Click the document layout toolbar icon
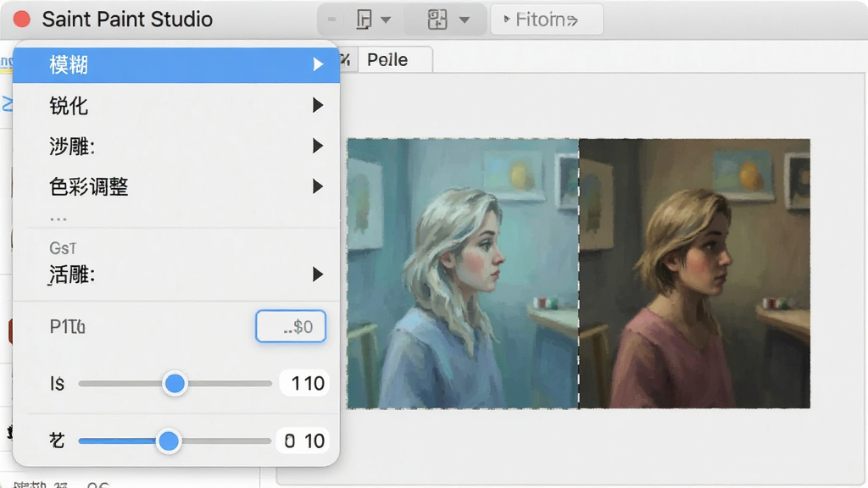868x488 pixels. (364, 20)
